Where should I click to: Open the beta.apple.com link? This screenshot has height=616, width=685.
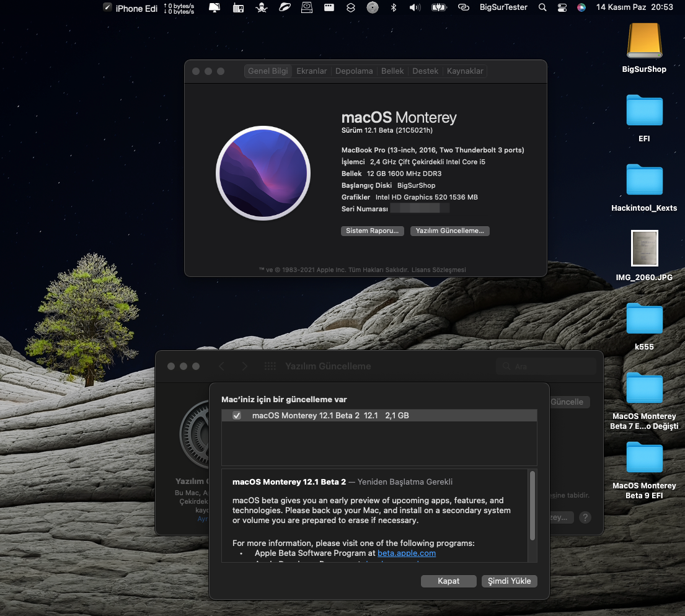(x=406, y=553)
